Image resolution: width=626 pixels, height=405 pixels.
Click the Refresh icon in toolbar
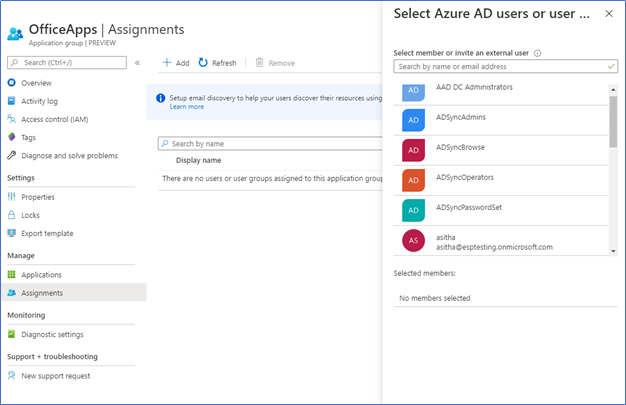(203, 63)
